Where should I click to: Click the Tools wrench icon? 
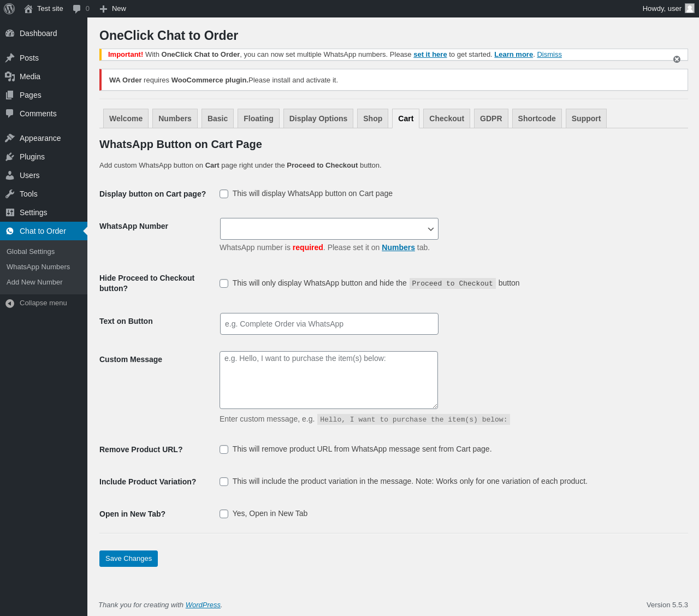click(x=10, y=194)
